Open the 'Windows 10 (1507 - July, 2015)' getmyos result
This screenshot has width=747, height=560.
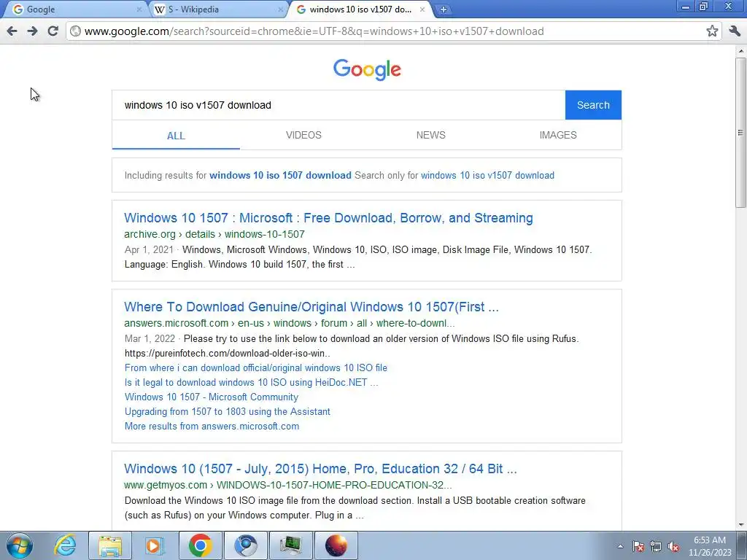click(x=320, y=469)
